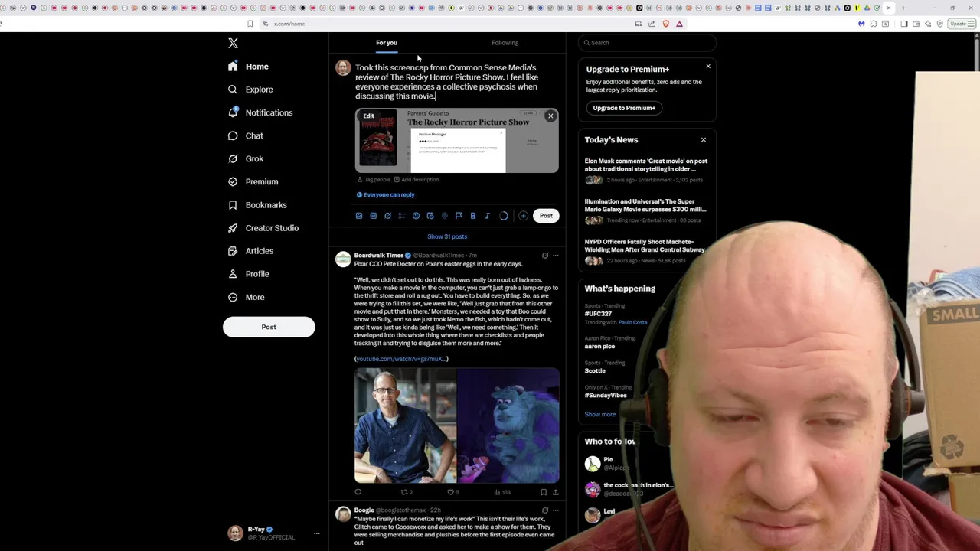980x551 pixels.
Task: Click into the X Search field
Action: [647, 43]
